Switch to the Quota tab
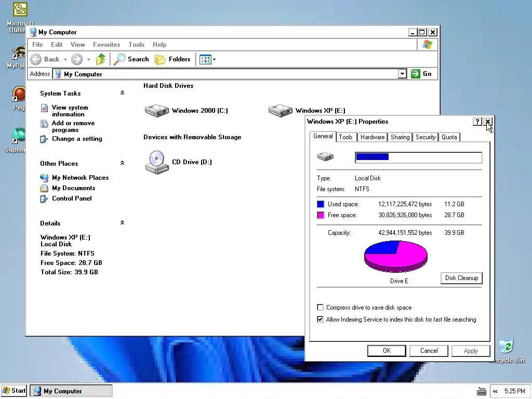The image size is (532, 399). coord(449,137)
